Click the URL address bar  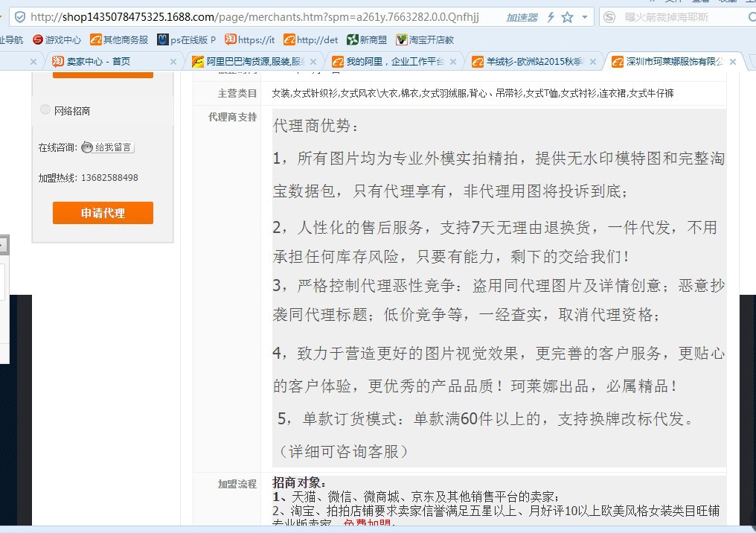click(255, 17)
